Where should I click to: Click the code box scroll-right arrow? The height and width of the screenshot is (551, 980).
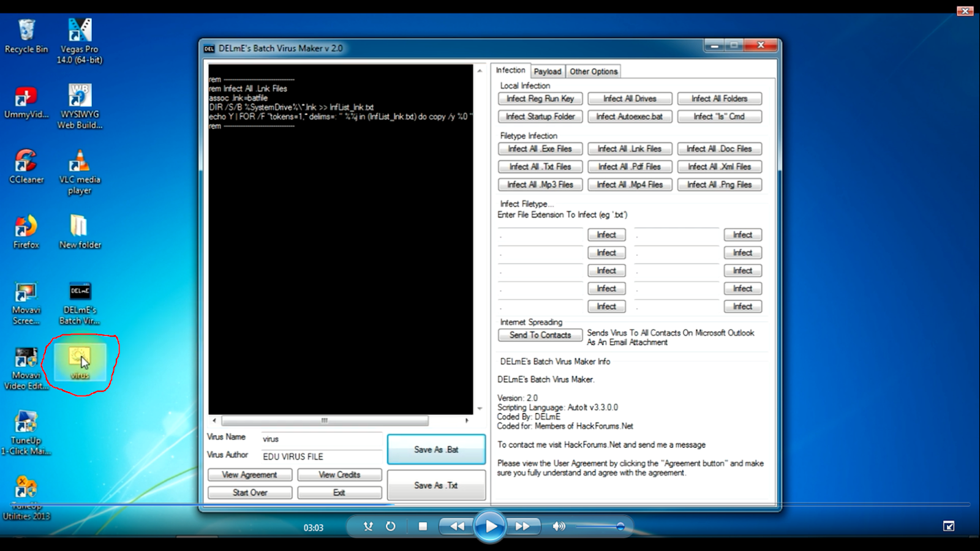click(x=467, y=421)
